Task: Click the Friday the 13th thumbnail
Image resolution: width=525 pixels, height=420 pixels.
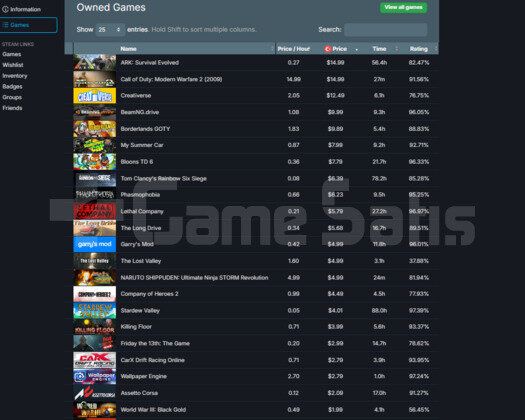Action: (x=95, y=344)
